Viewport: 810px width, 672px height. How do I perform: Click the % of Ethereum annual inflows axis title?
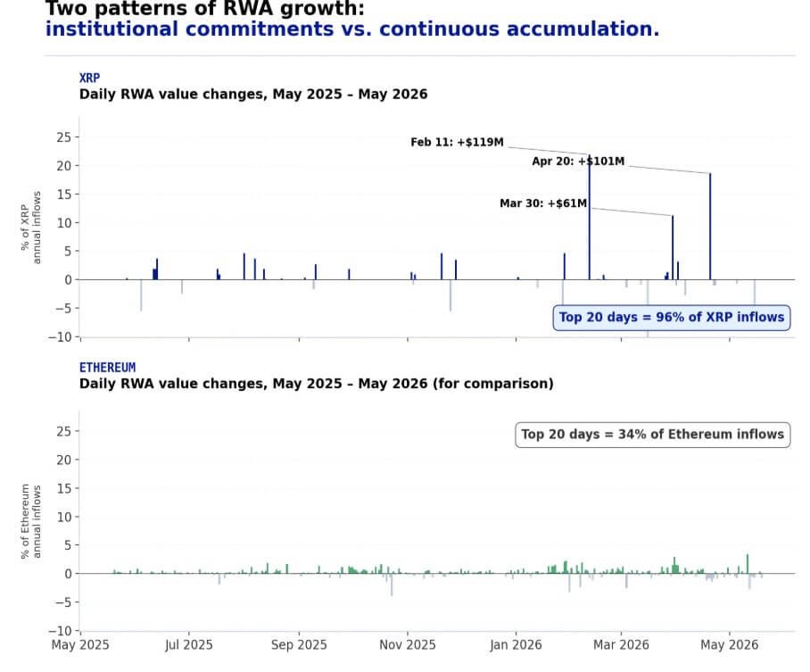30,521
